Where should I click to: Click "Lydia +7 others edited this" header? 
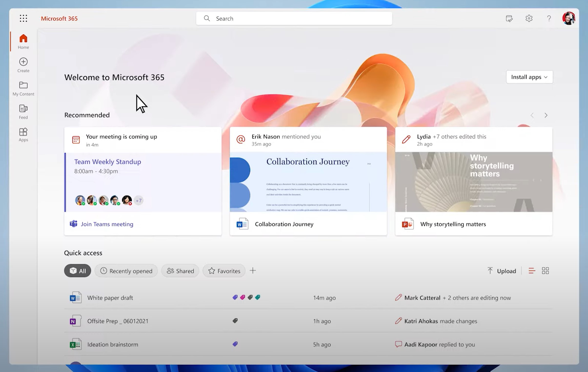click(x=452, y=136)
